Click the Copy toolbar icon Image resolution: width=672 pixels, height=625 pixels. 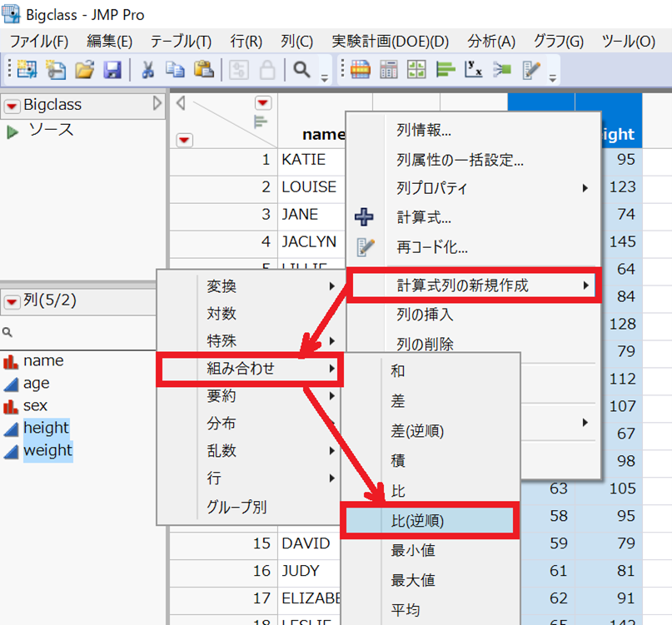[x=175, y=69]
